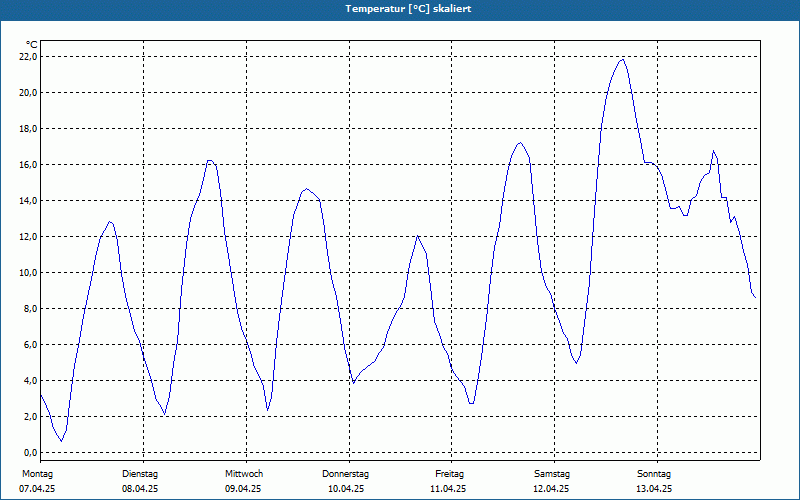Viewport: 800px width, 500px height.
Task: Click the °C unit label on the axis
Action: 31,45
